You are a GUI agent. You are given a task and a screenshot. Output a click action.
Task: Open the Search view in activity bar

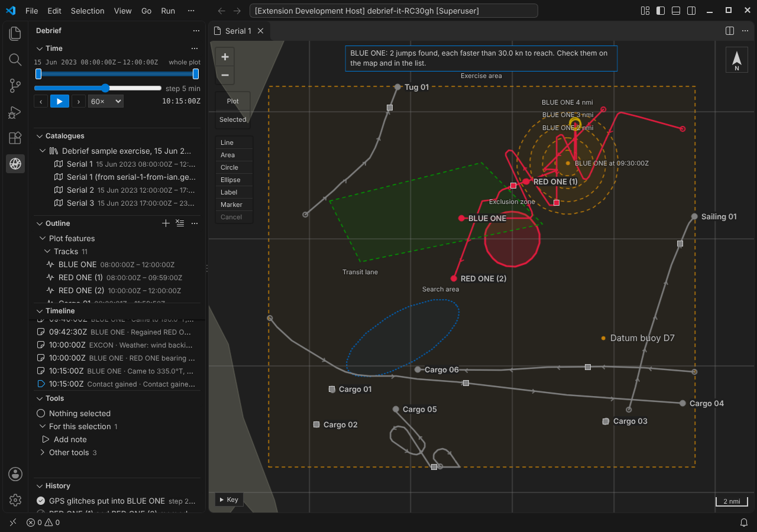tap(15, 60)
